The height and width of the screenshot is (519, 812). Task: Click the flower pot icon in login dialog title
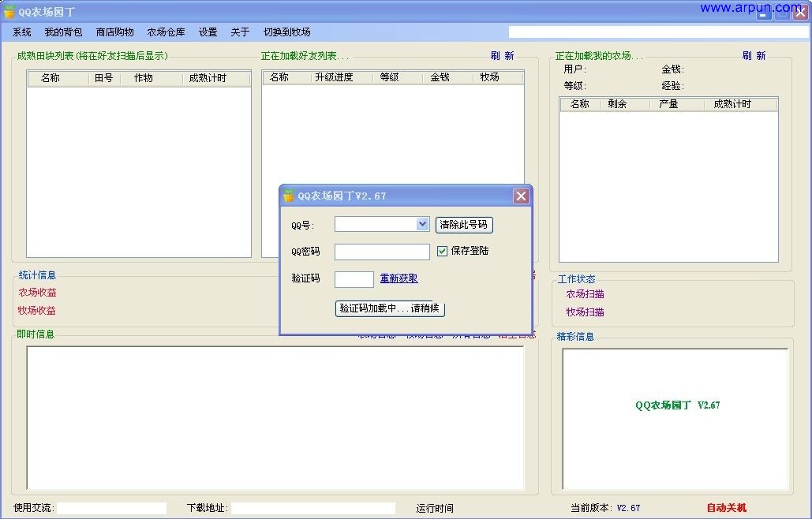tap(289, 196)
